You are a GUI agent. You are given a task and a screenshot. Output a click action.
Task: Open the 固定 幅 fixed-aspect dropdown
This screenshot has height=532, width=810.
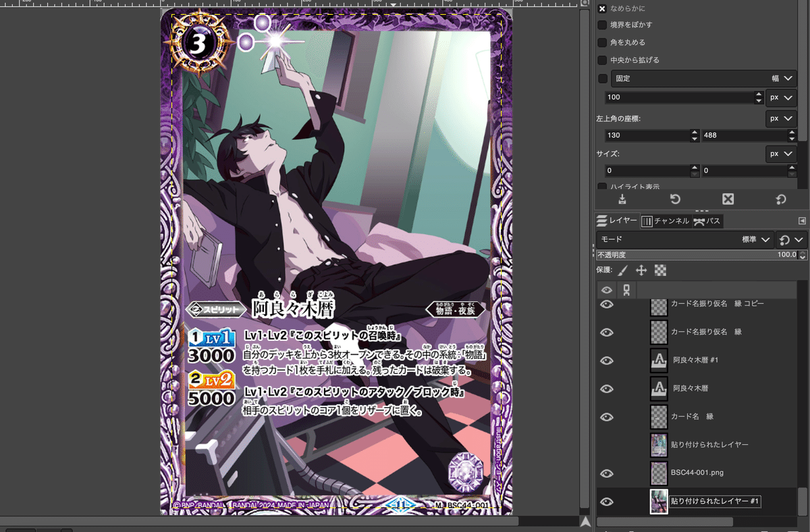(704, 78)
